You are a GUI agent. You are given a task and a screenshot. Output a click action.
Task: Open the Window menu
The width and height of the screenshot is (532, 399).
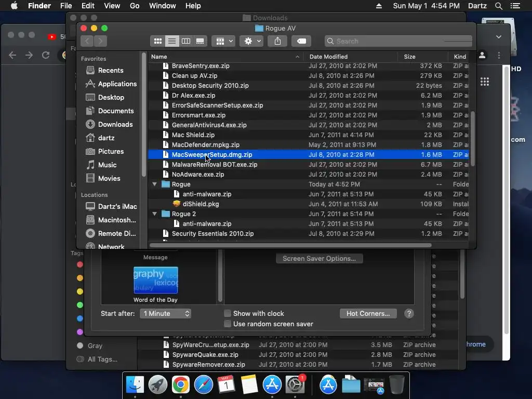163,6
